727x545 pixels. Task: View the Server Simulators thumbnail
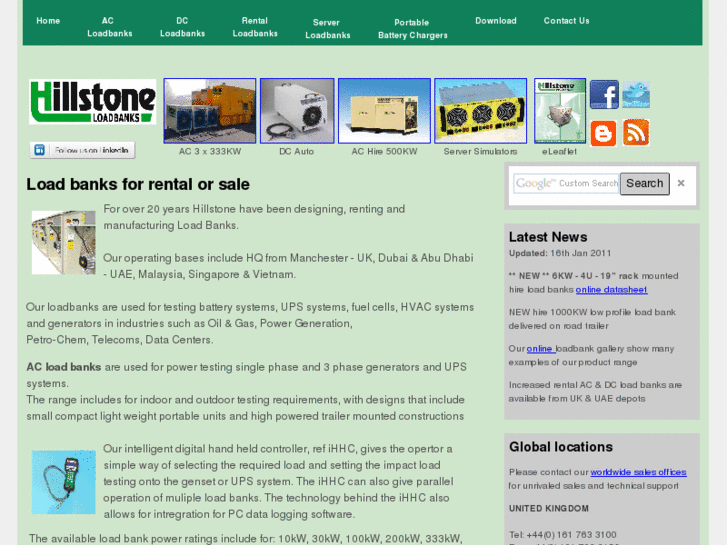coord(480,111)
